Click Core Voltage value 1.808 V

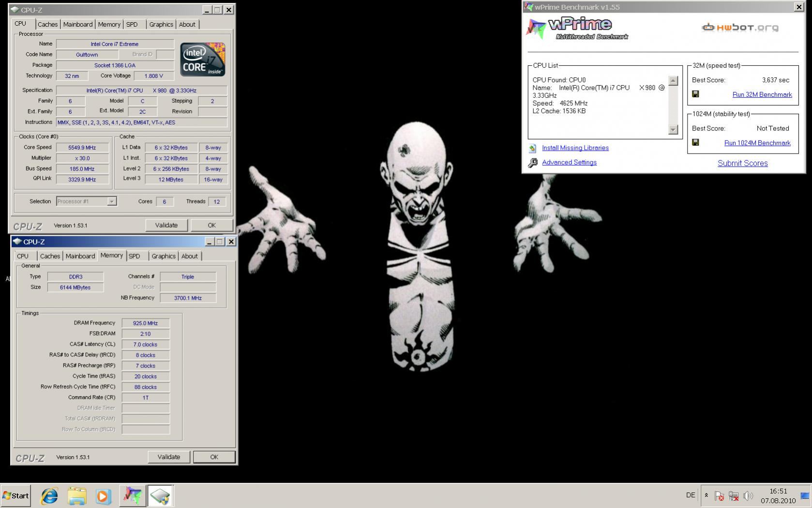(x=153, y=76)
